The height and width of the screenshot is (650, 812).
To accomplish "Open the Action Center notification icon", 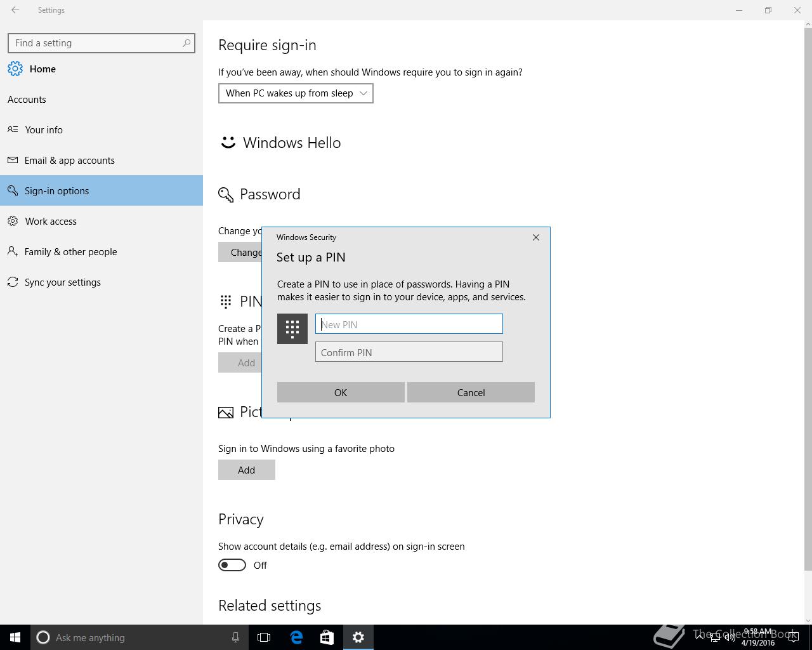I will (x=794, y=637).
